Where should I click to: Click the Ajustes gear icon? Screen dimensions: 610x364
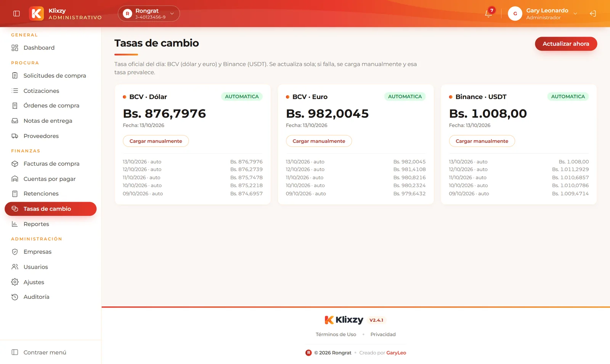[15, 282]
